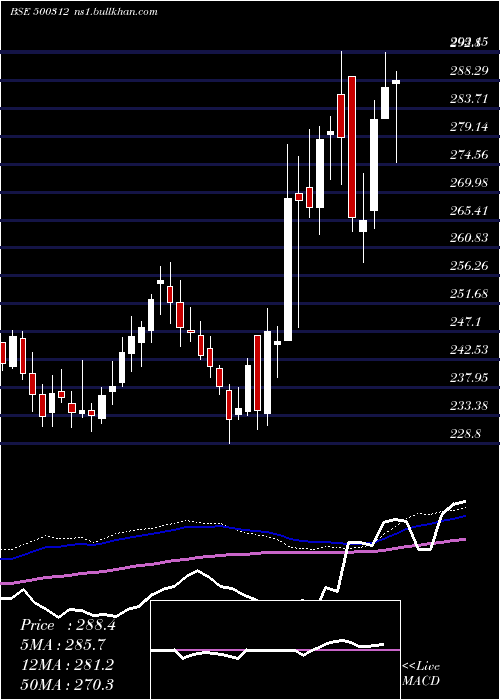Click the 12MA : 281.2 readout
The width and height of the screenshot is (500, 700).
[x=67, y=665]
